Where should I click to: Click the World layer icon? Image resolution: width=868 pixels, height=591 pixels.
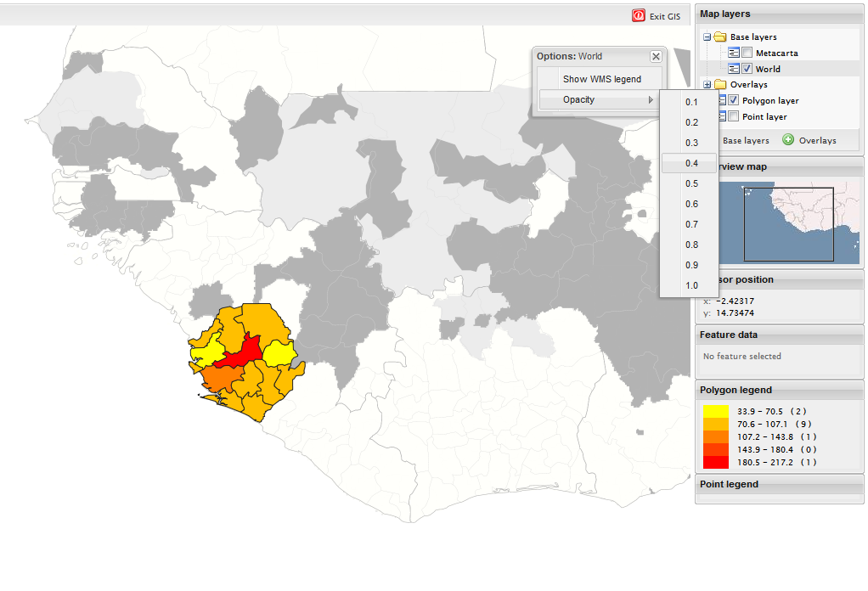(x=735, y=69)
